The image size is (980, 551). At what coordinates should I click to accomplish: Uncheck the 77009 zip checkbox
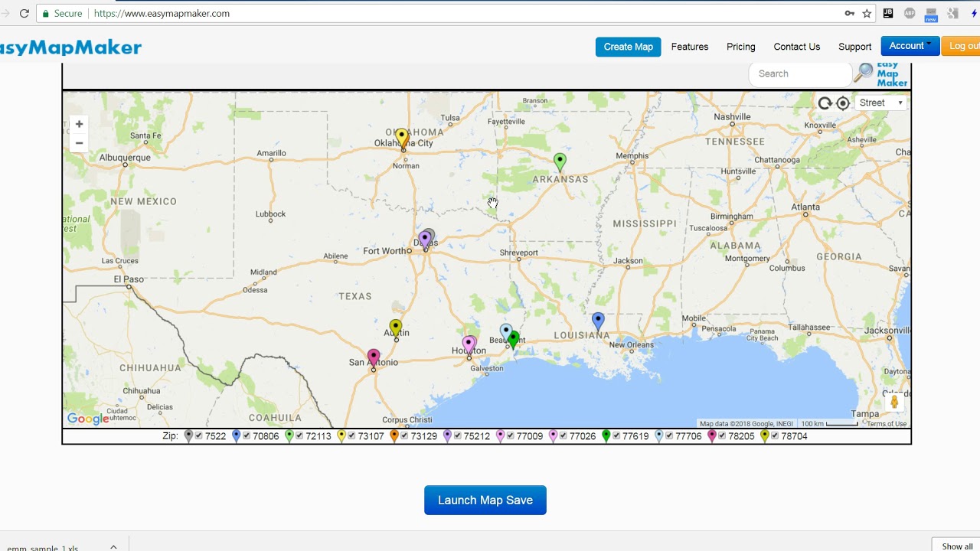click(510, 436)
